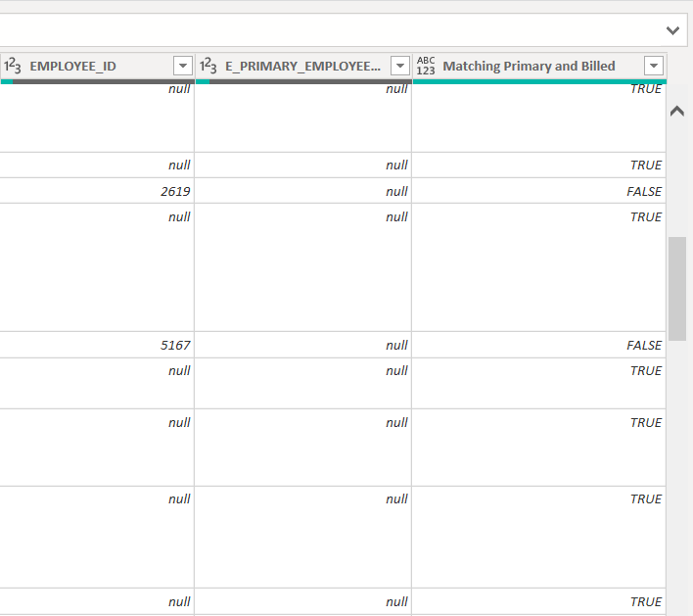Change EMPLOYEE_ID data type icon
Viewport: 693px width, 616px height.
pos(13,66)
